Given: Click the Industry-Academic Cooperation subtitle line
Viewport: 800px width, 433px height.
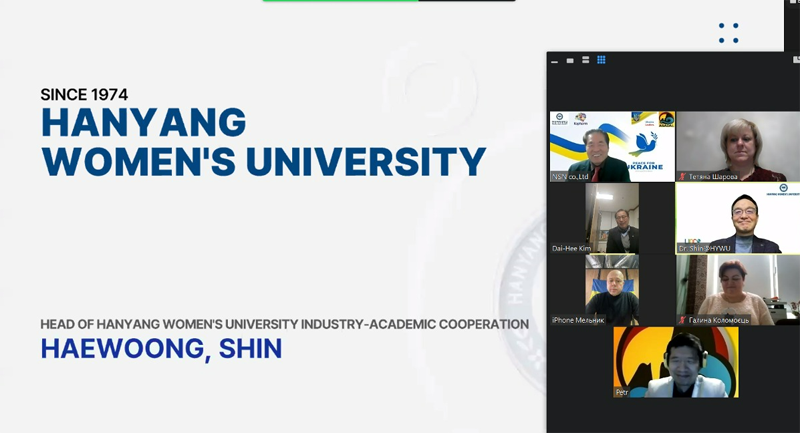Looking at the screenshot, I should tap(284, 324).
